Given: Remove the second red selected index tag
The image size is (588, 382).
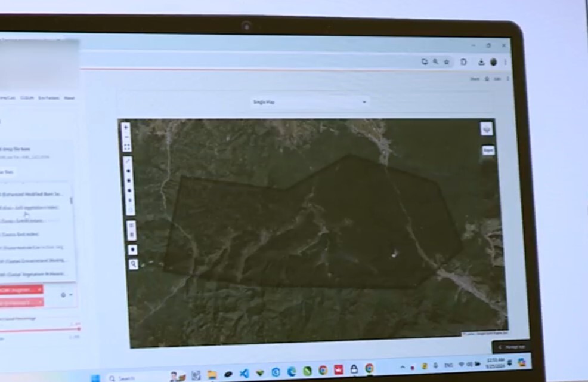Looking at the screenshot, I should tap(39, 303).
